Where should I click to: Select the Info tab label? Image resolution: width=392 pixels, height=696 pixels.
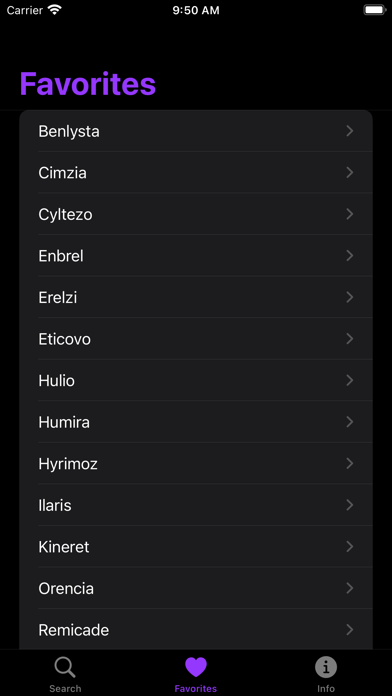[326, 688]
